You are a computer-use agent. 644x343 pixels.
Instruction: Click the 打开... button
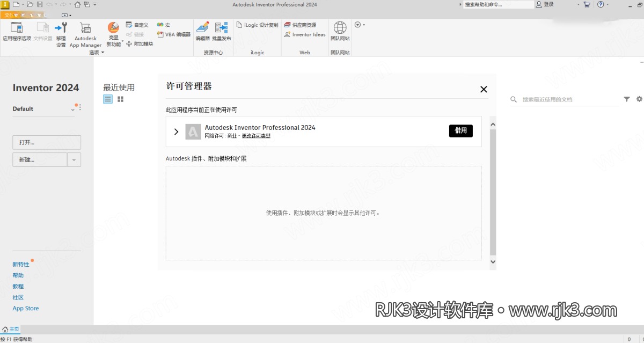tap(47, 142)
